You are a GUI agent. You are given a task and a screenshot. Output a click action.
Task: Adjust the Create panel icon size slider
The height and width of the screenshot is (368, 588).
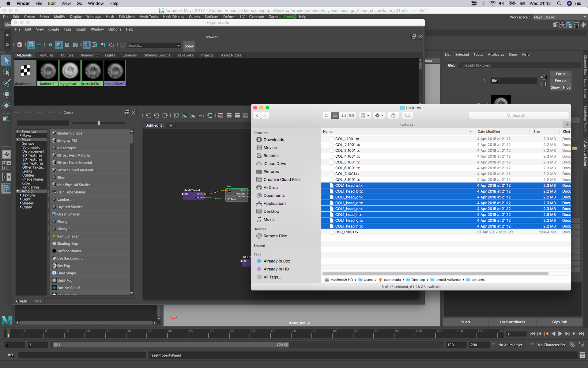pos(99,123)
